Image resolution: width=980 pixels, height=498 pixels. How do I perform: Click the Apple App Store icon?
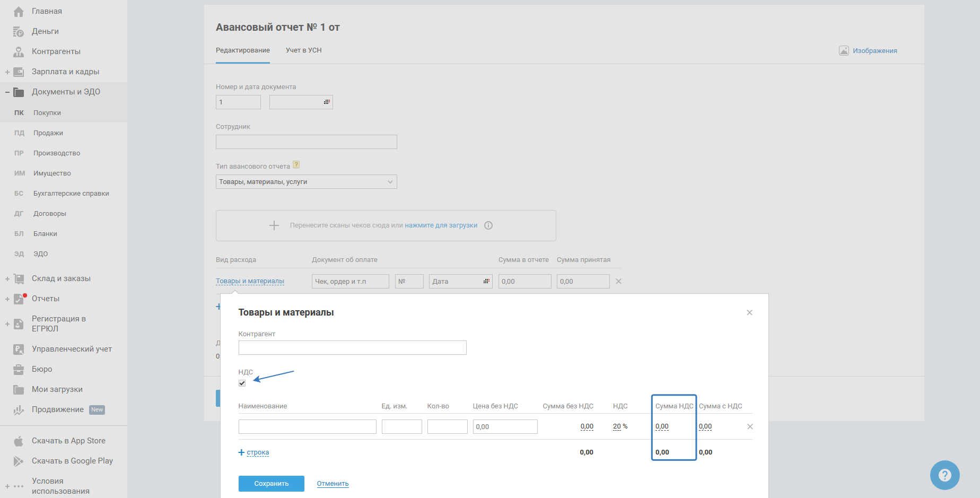click(x=19, y=441)
